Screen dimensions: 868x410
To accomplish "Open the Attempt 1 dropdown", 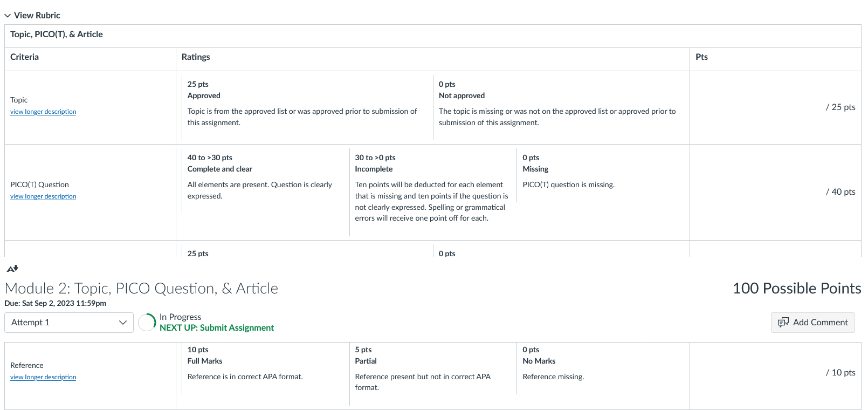I will [69, 323].
